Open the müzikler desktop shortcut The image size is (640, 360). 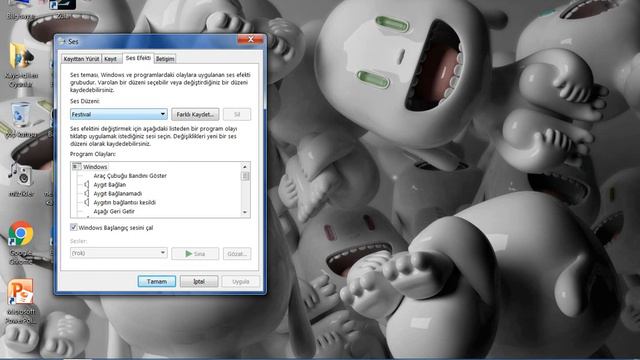coord(21,180)
